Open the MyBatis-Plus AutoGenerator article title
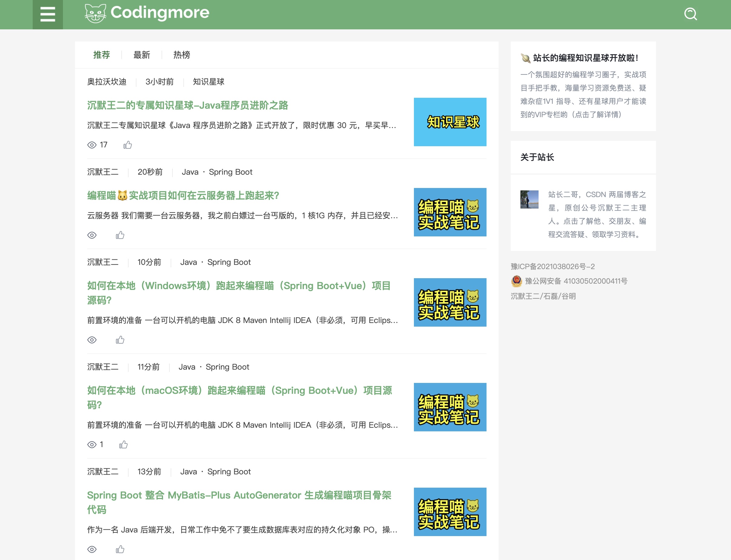Image resolution: width=731 pixels, height=560 pixels. click(x=239, y=495)
